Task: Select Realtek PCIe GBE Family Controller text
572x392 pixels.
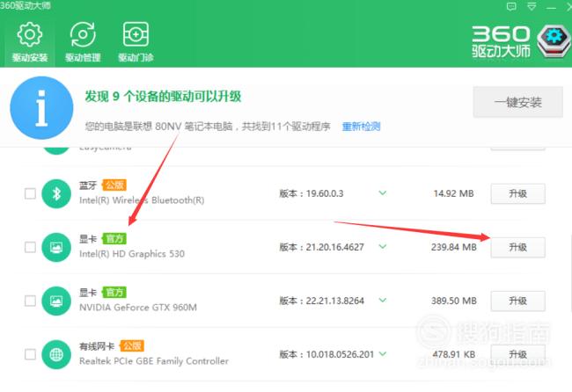Action: point(154,360)
